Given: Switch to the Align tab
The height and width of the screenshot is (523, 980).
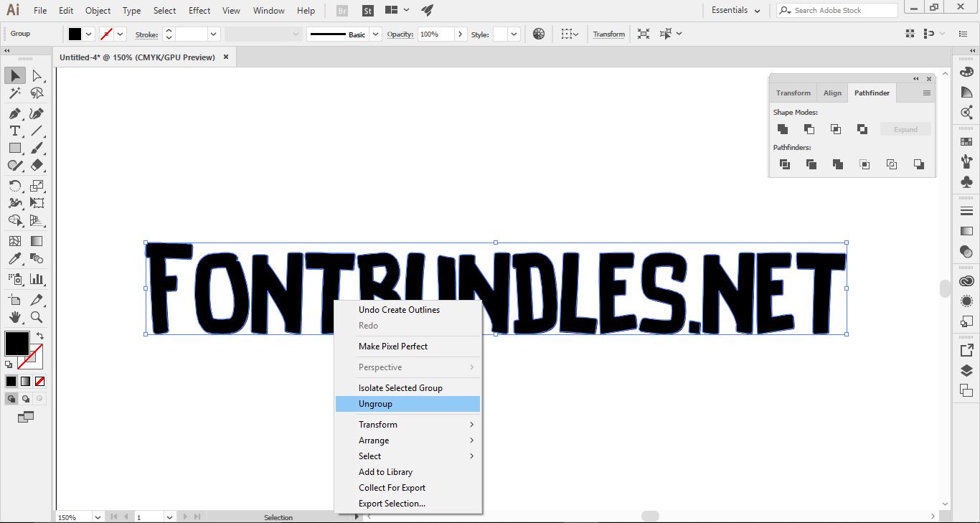Looking at the screenshot, I should click(831, 93).
